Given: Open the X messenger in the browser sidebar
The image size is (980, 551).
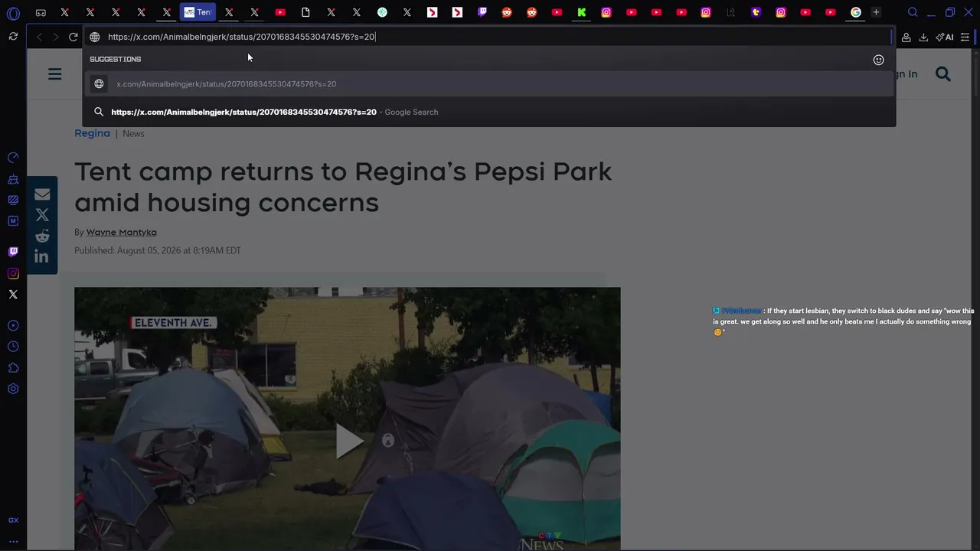Looking at the screenshot, I should (x=13, y=294).
